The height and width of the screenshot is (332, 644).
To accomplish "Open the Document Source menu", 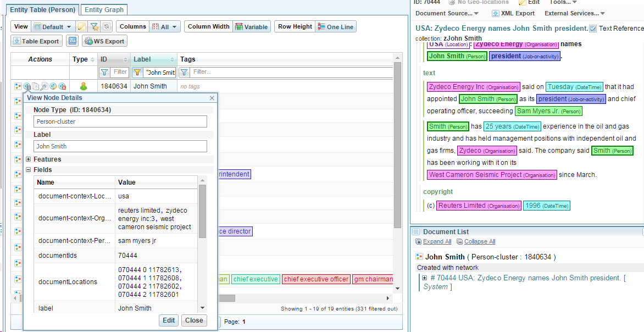I will [446, 13].
